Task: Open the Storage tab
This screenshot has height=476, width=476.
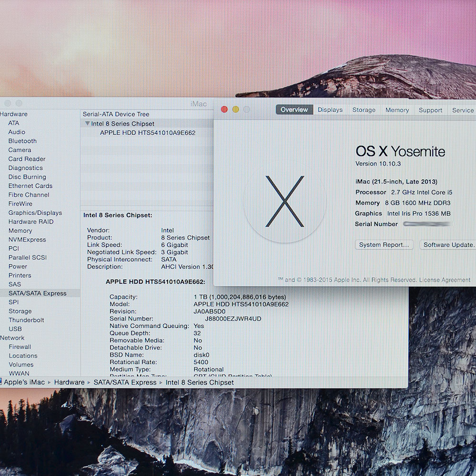Action: click(x=364, y=110)
